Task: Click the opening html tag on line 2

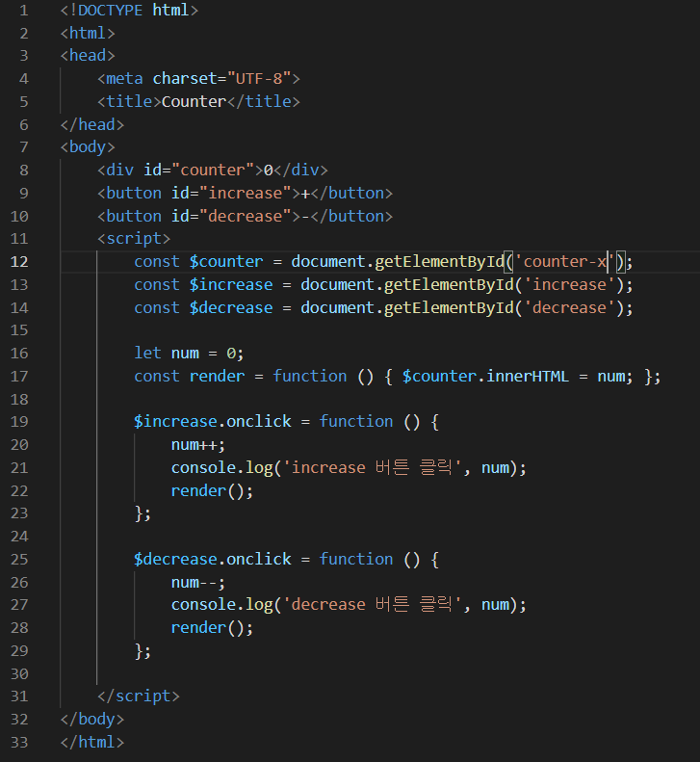Action: [x=88, y=33]
